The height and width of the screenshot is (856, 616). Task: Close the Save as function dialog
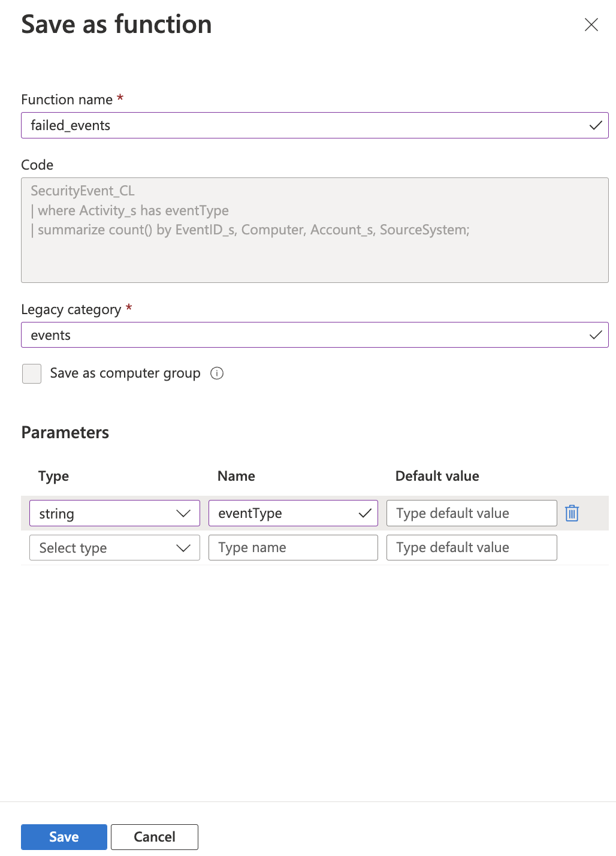pos(591,25)
